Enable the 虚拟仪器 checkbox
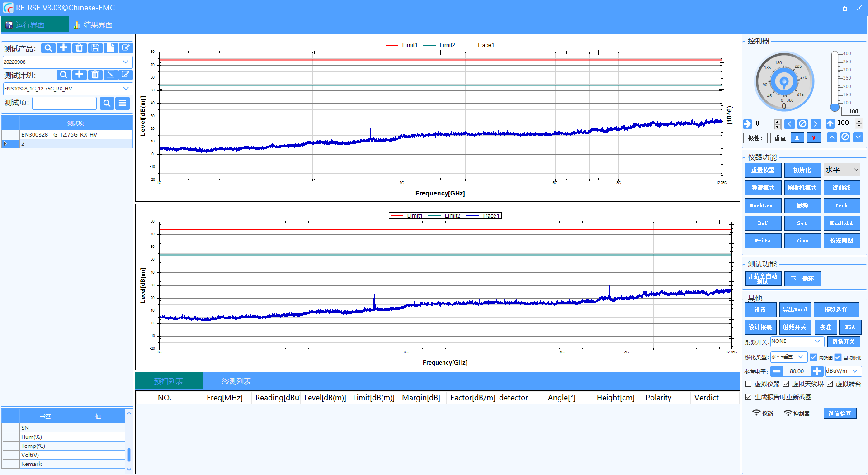This screenshot has height=475, width=868. [x=749, y=384]
